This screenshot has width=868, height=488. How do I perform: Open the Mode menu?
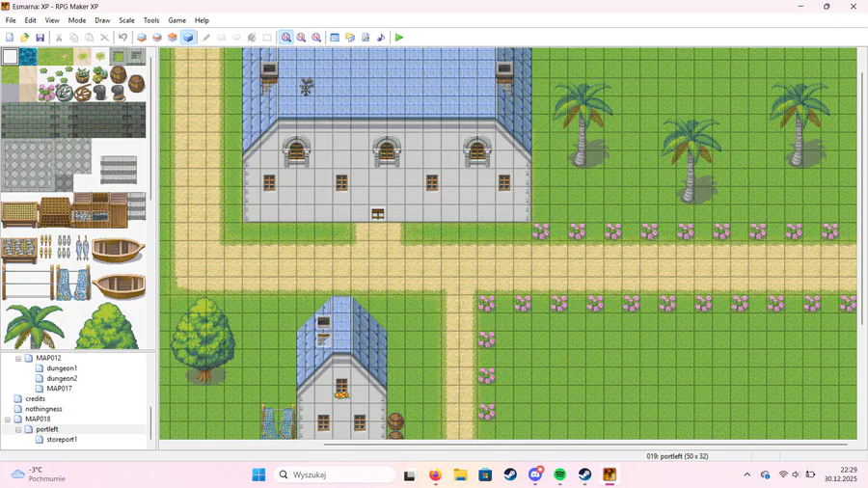77,20
